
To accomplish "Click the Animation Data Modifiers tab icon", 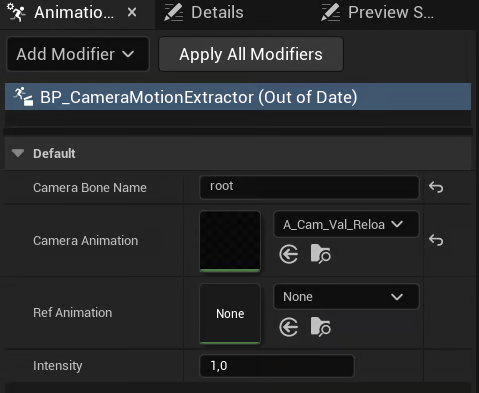I will [x=16, y=13].
